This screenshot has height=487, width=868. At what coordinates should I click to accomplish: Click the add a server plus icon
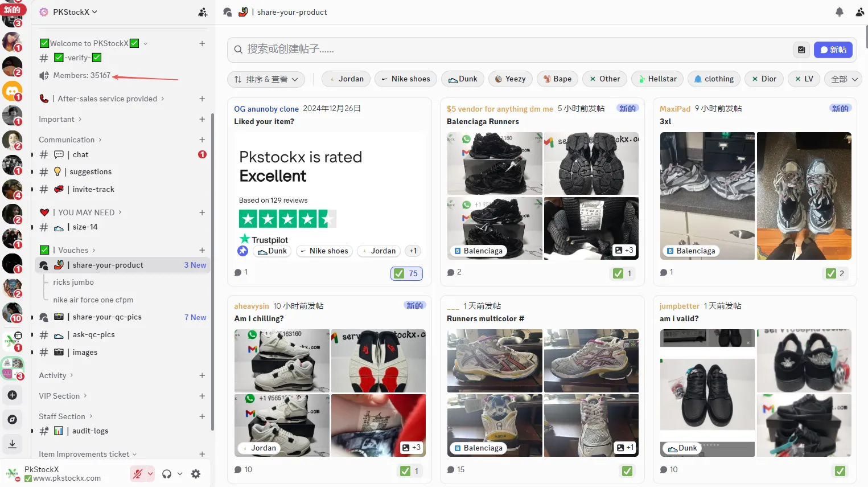pos(12,395)
